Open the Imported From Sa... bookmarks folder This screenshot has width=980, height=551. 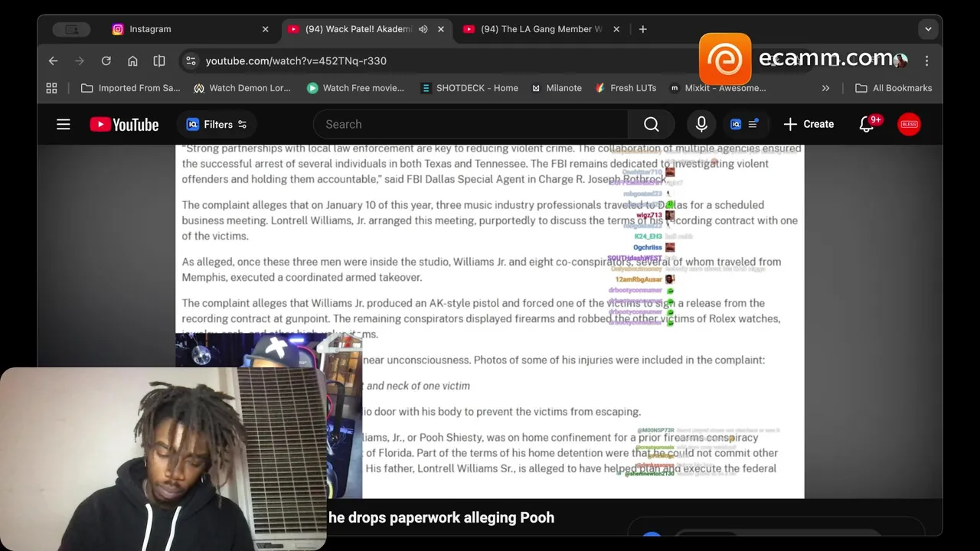pyautogui.click(x=131, y=88)
